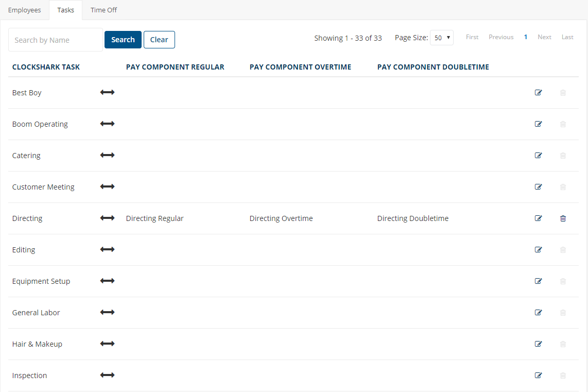
Task: Edit the Hair & Makeup task mapping
Action: click(x=538, y=344)
